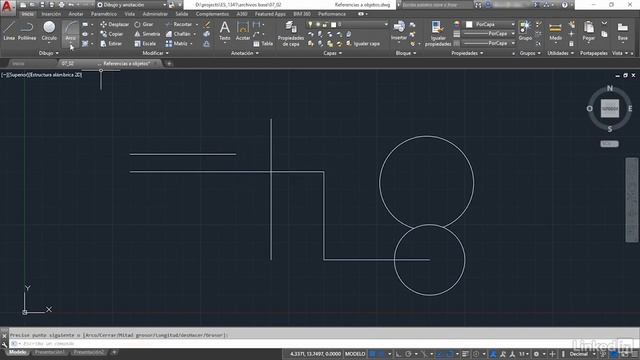Image resolution: width=640 pixels, height=360 pixels.
Task: Select the Texto annotation tool
Action: pos(224,31)
